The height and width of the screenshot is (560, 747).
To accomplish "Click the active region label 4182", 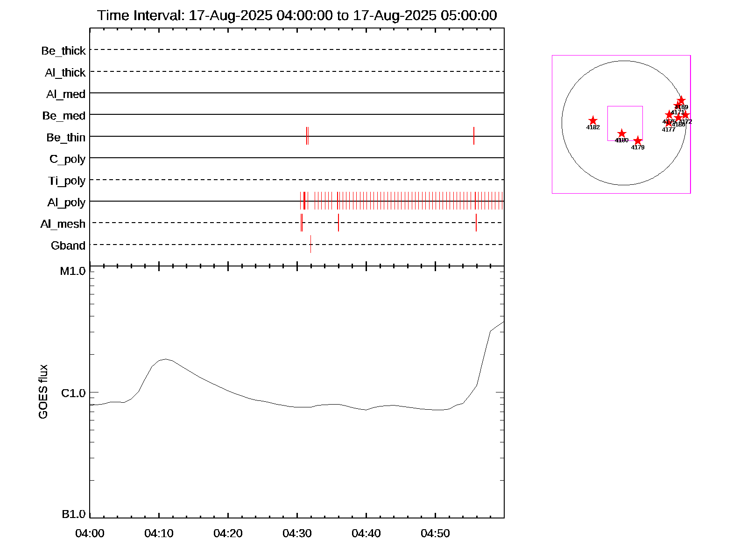I will coord(593,127).
